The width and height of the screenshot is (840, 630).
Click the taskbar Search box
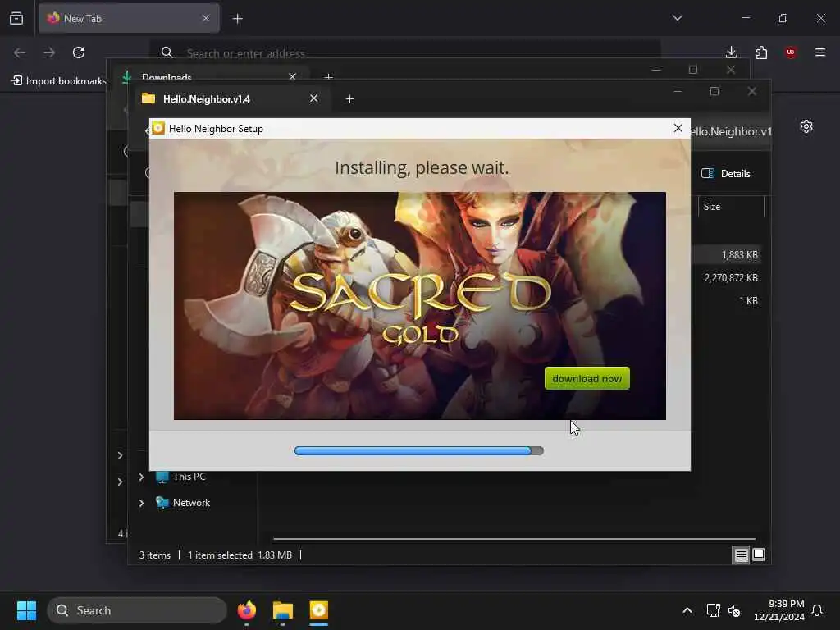(137, 610)
